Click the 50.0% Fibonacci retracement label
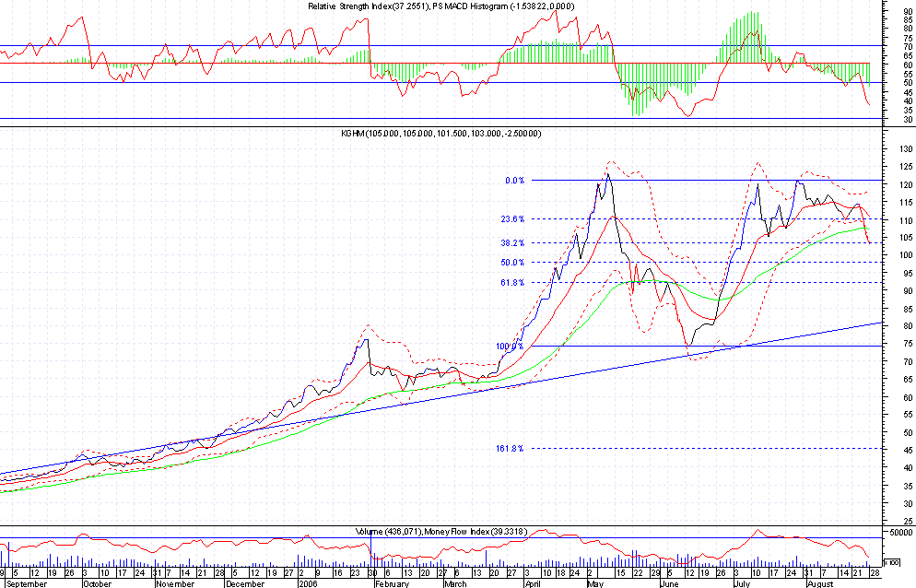This screenshot has width=916, height=588. pyautogui.click(x=511, y=263)
